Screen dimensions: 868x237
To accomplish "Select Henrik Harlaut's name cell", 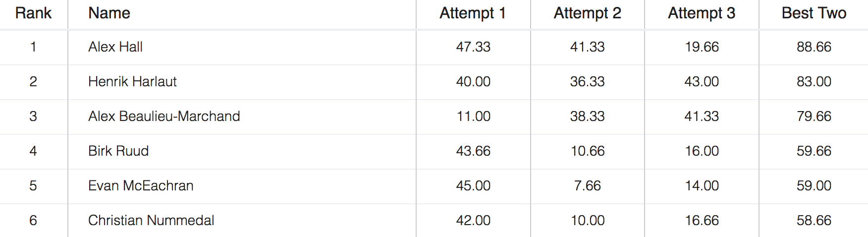I will click(x=132, y=82).
